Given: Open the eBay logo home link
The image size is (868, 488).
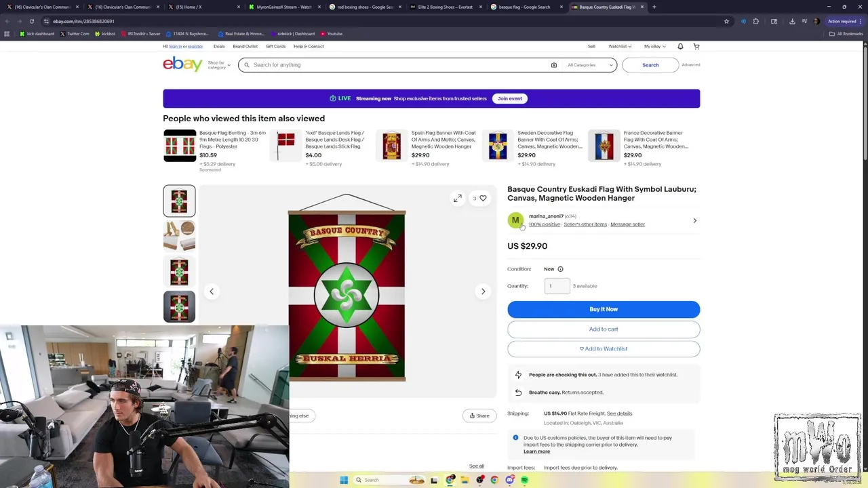Looking at the screenshot, I should click(182, 64).
